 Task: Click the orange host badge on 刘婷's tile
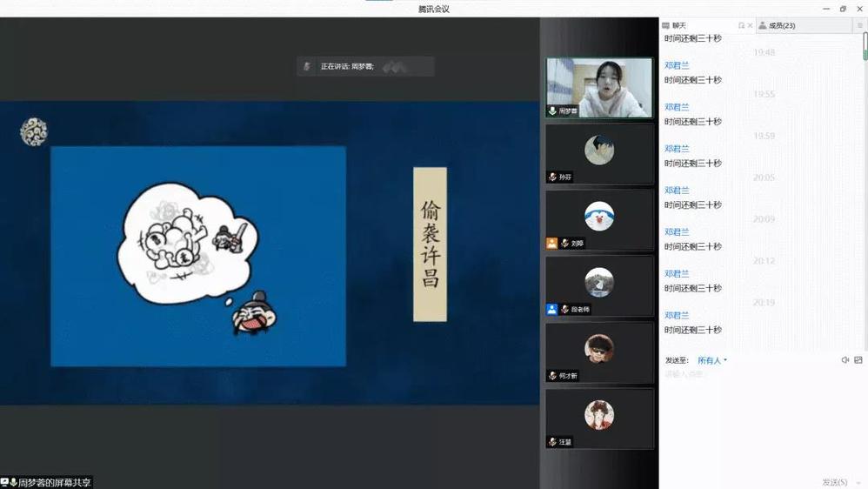click(551, 244)
